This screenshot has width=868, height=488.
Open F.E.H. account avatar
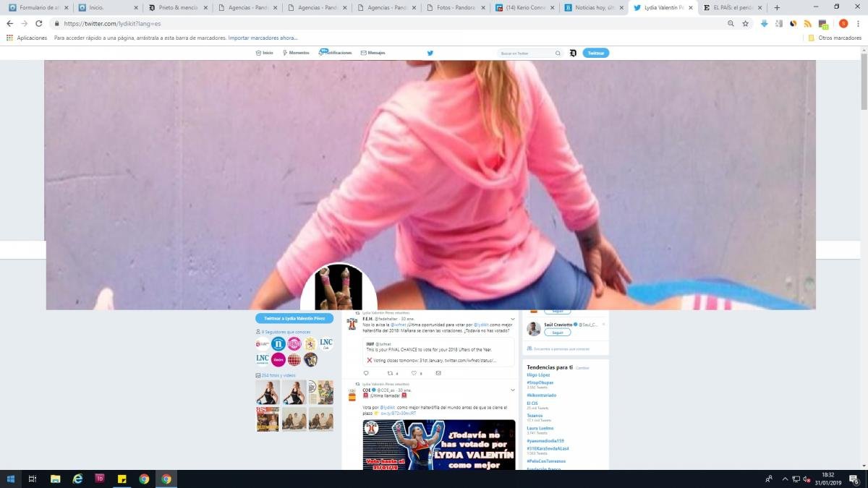click(352, 323)
